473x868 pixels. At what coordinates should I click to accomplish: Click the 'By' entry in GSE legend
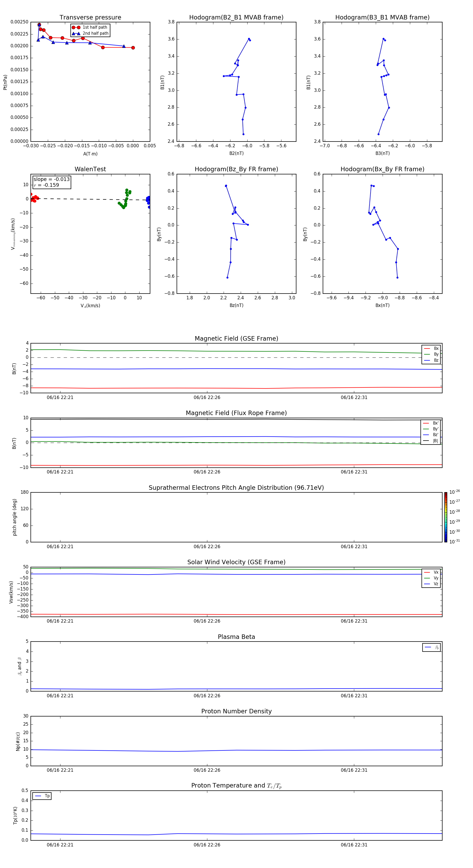[x=431, y=354]
